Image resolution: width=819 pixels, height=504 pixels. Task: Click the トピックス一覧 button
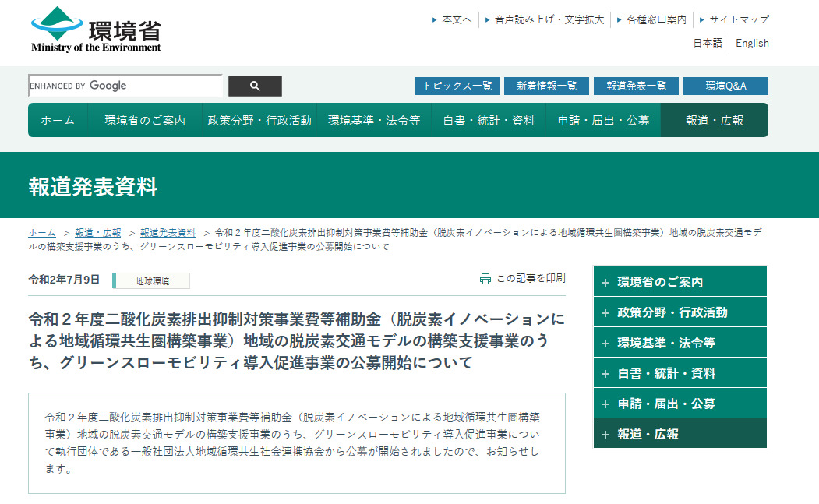coord(457,86)
